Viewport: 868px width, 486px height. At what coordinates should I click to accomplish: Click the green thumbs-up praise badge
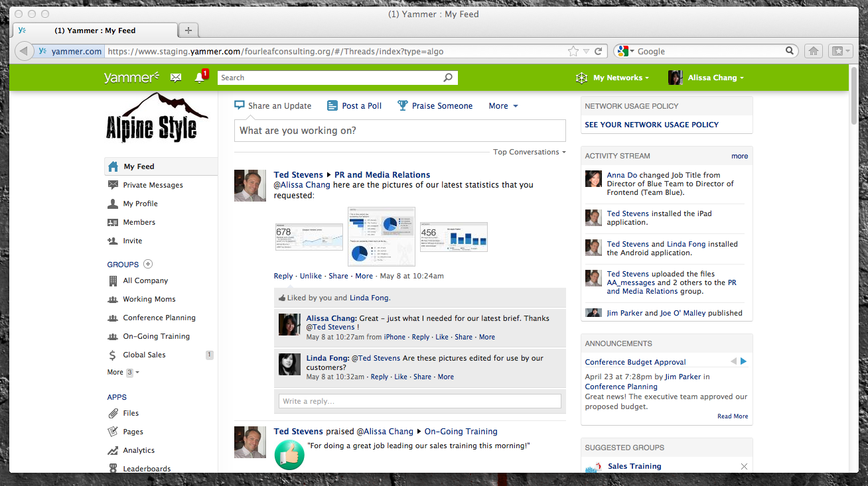point(289,456)
